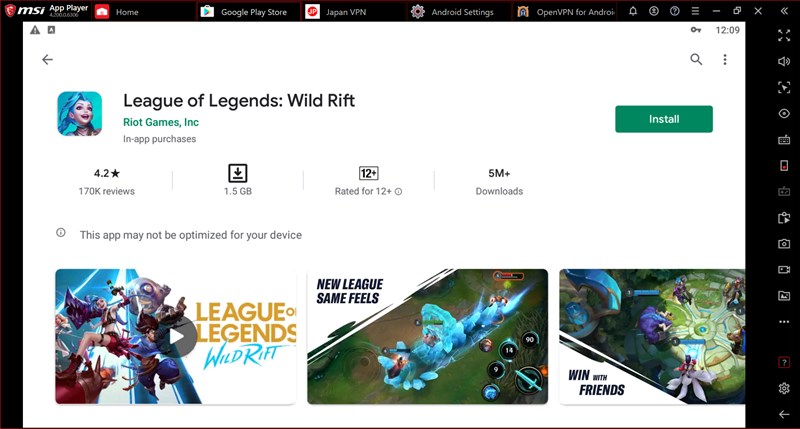The image size is (800, 429).
Task: Click the cursor lock icon in sidebar
Action: tap(784, 87)
